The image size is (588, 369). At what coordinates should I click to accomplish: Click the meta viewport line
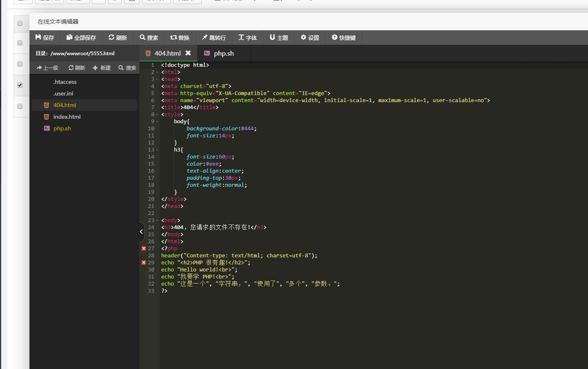325,100
